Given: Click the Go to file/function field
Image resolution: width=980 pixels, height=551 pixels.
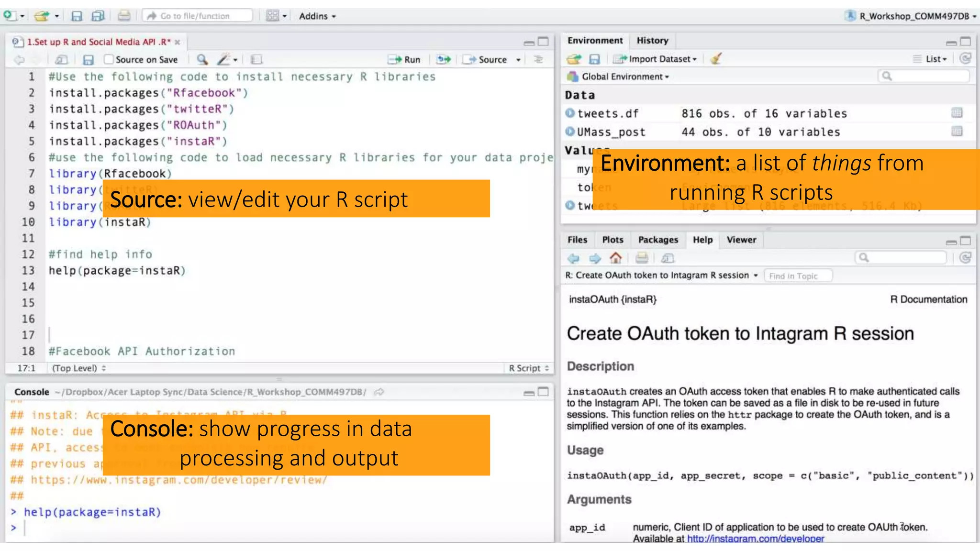Looking at the screenshot, I should coord(198,16).
